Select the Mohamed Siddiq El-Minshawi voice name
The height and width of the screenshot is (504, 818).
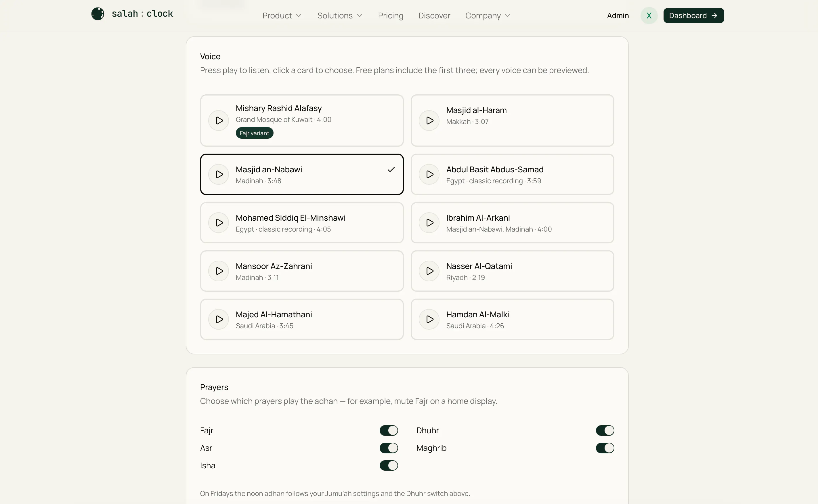[x=290, y=218]
